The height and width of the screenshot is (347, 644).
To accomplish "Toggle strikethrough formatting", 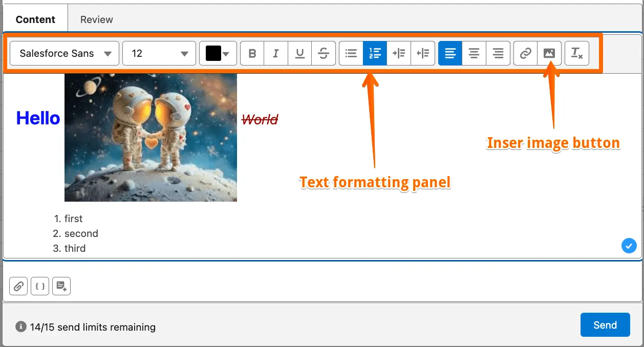I will (324, 53).
